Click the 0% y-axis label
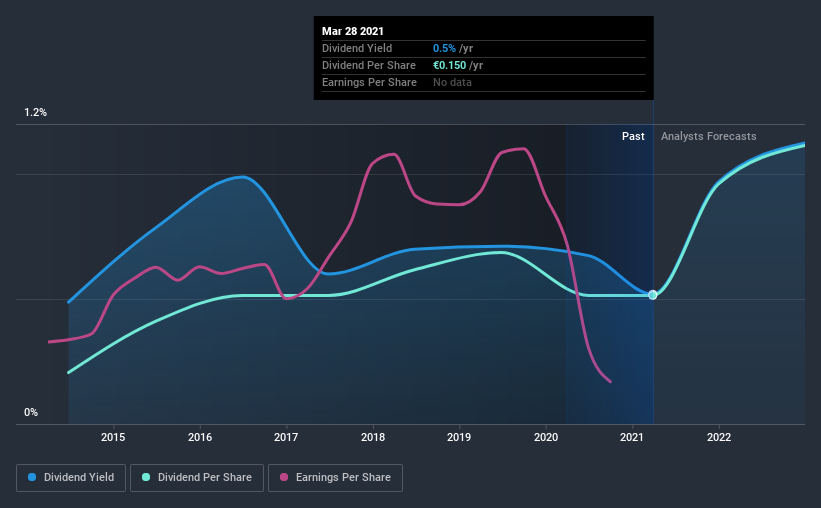Viewport: 821px width, 508px height. [x=31, y=412]
